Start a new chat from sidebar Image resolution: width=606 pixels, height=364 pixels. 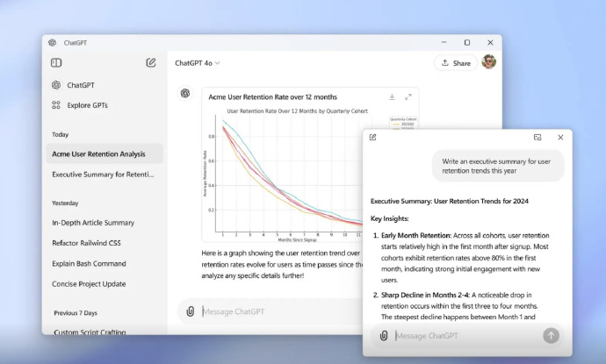point(151,62)
